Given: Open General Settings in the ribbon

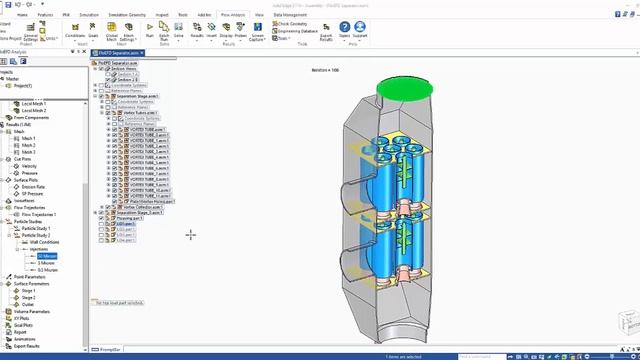Looking at the screenshot, I should pos(30,32).
